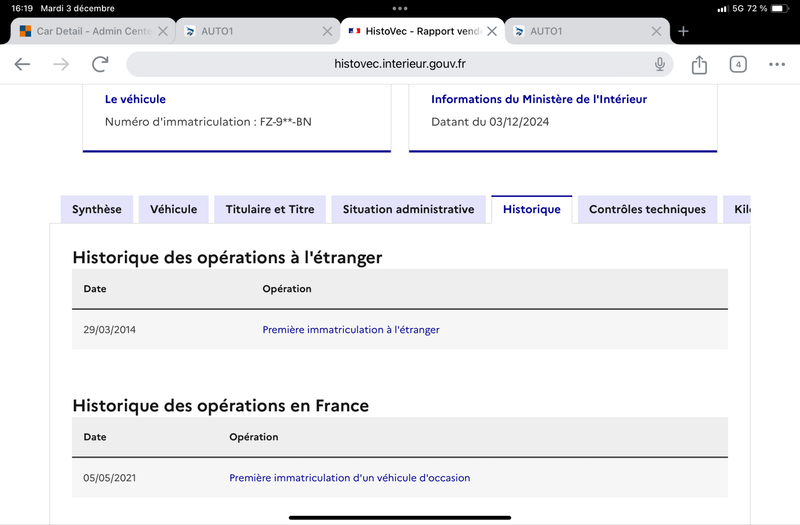Image resolution: width=800 pixels, height=525 pixels.
Task: Open the share sheet icon
Action: [699, 64]
